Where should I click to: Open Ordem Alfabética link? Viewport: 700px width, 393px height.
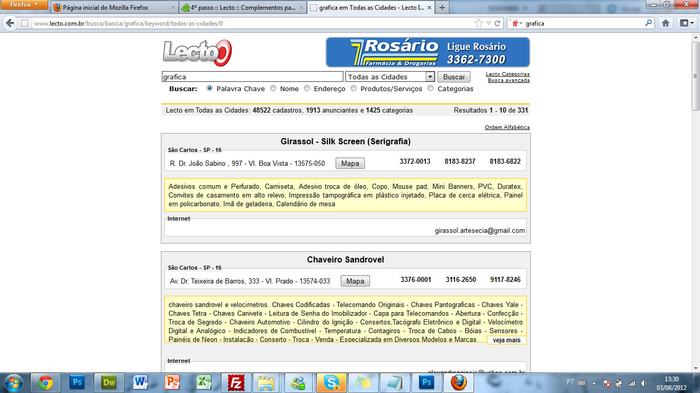(x=507, y=127)
